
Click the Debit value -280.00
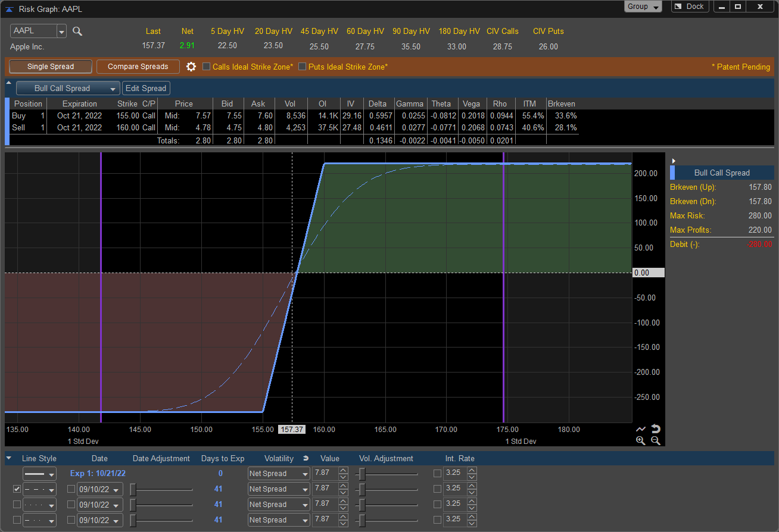tap(760, 244)
